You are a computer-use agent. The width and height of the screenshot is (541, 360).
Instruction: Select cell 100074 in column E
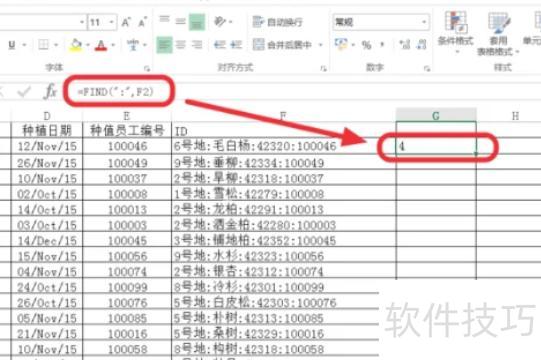pos(127,271)
